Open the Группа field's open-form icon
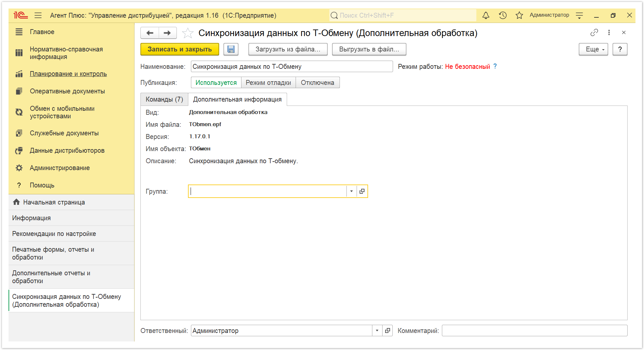644x350 pixels. point(362,191)
